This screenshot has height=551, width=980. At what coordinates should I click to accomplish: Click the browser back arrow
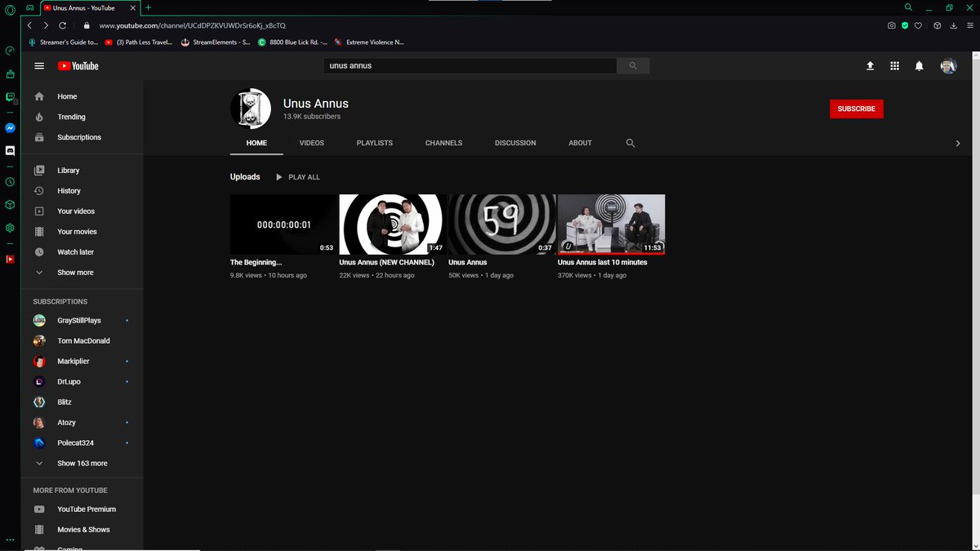coord(29,25)
